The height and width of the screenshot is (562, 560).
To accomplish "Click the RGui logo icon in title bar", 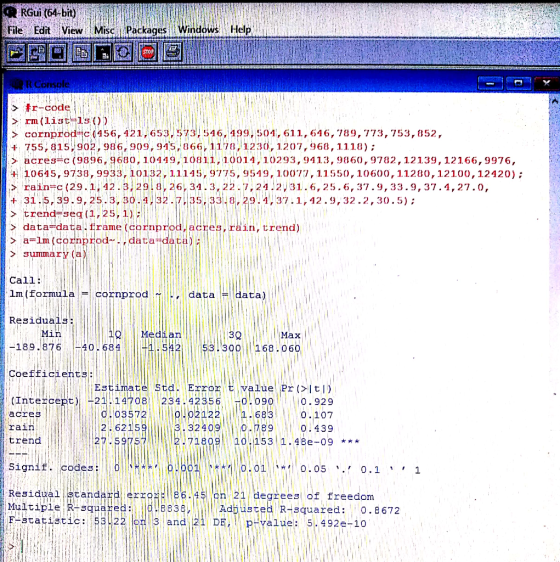I will pyautogui.click(x=10, y=13).
